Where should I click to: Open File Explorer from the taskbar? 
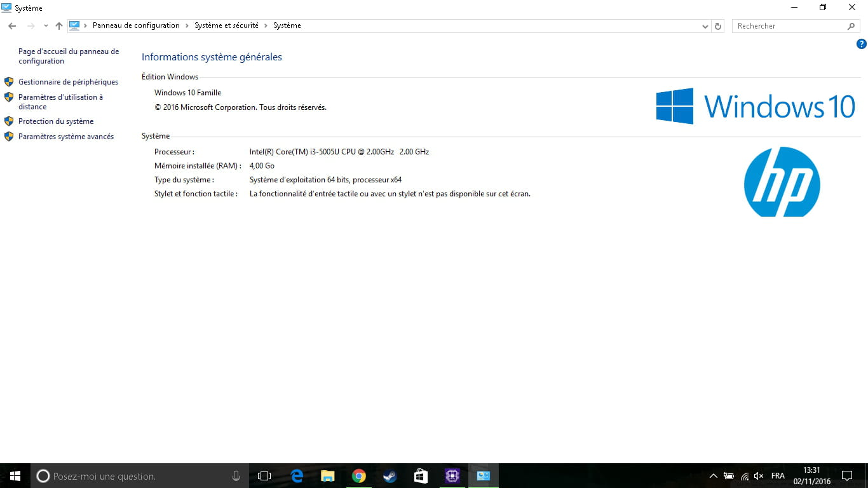coord(328,476)
